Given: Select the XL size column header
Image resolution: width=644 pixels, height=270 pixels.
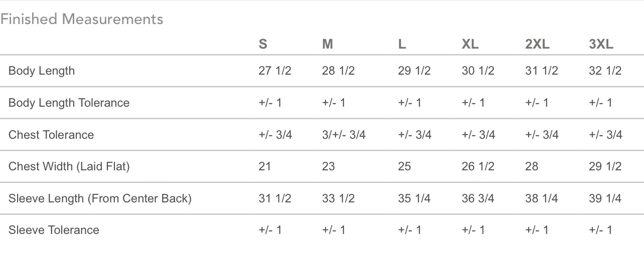Looking at the screenshot, I should point(470,44).
